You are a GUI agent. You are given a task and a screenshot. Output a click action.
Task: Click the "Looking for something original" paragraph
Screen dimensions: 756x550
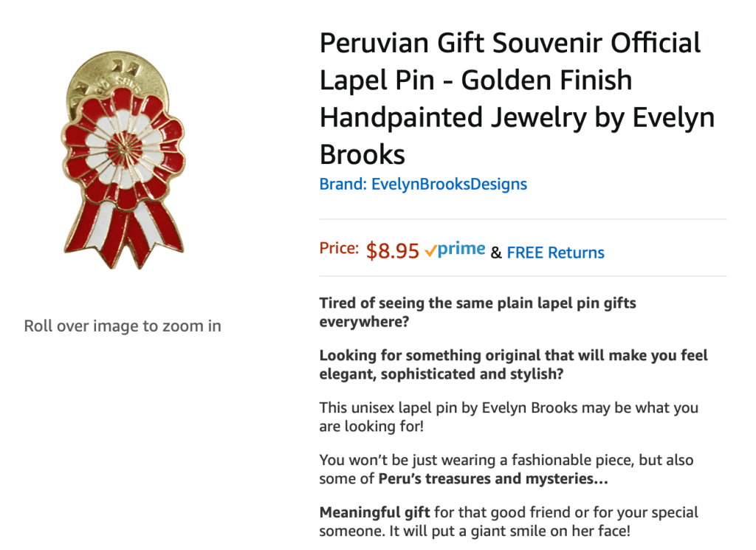pos(513,365)
